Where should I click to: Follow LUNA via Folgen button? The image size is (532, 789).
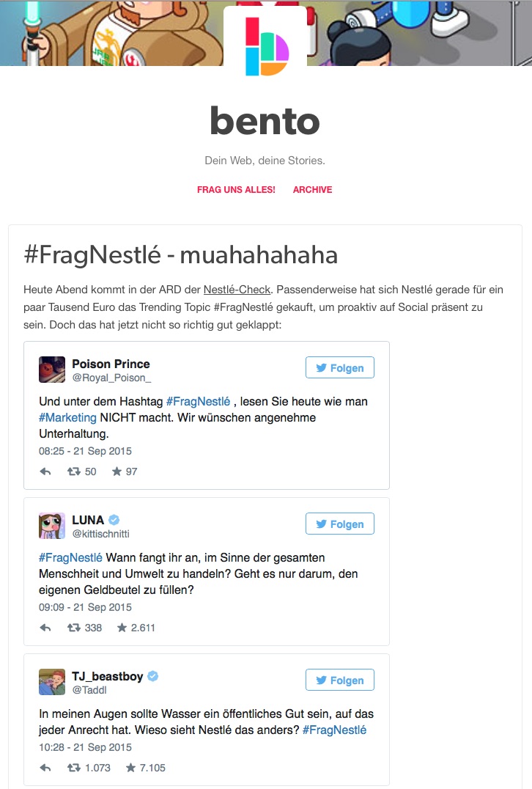pos(340,524)
